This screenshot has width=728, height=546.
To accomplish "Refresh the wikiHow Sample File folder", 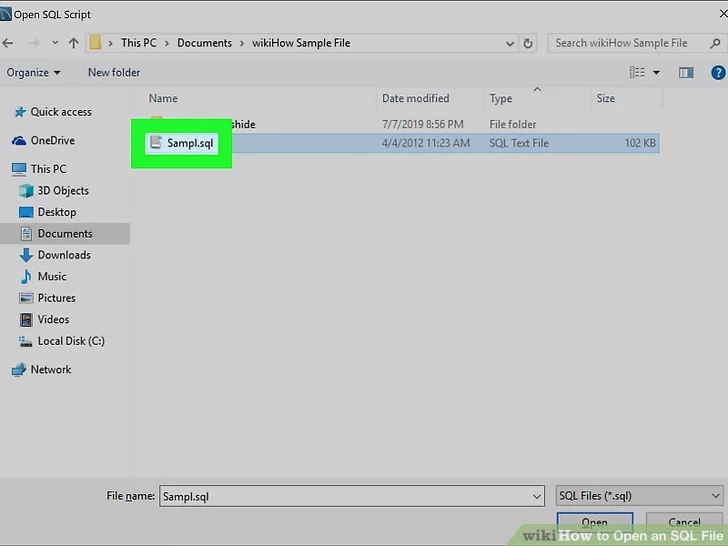I will (529, 43).
